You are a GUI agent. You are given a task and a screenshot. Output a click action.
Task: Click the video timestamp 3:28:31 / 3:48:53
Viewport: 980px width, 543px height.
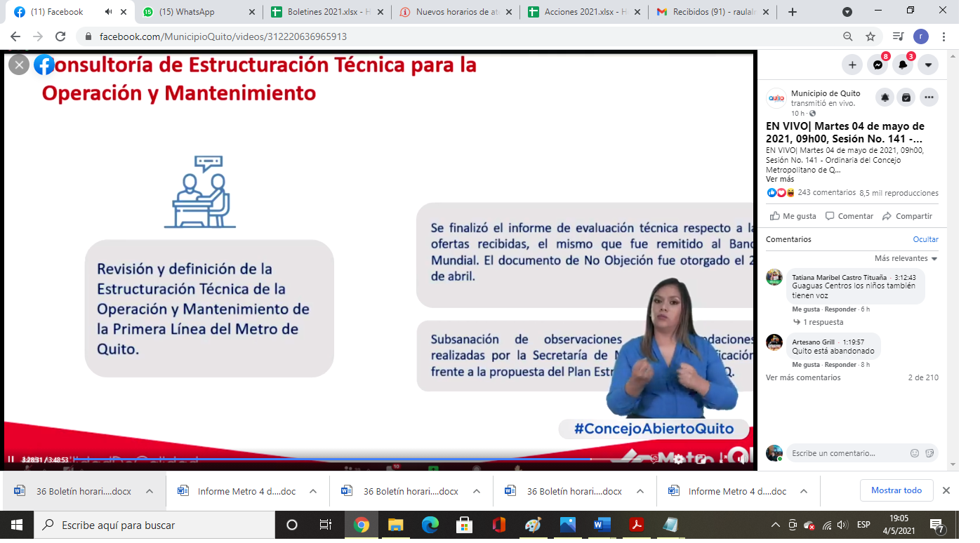point(45,460)
